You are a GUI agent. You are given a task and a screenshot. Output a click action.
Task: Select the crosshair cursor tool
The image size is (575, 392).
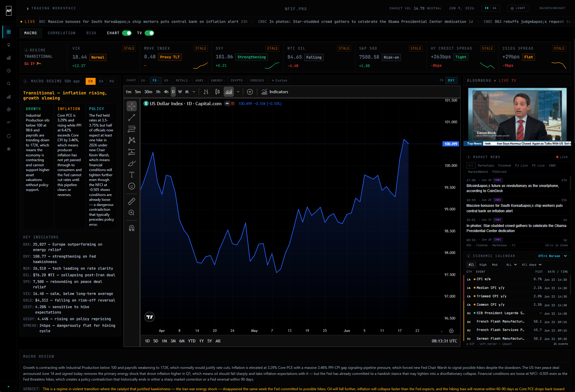point(132,106)
